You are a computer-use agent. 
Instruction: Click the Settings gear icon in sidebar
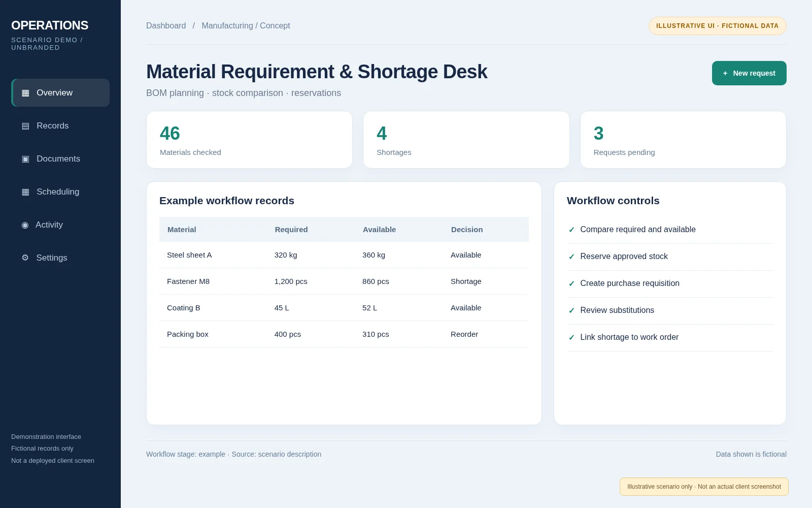[25, 258]
